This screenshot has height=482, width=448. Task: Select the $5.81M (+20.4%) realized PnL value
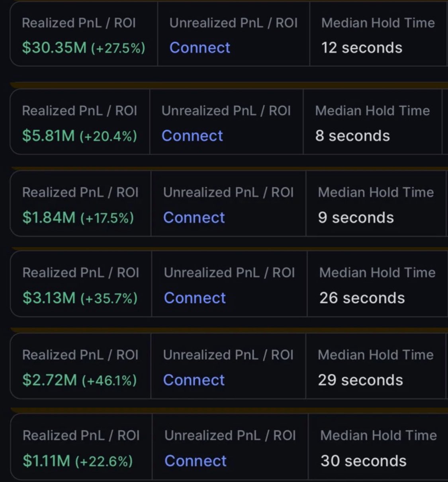(80, 136)
